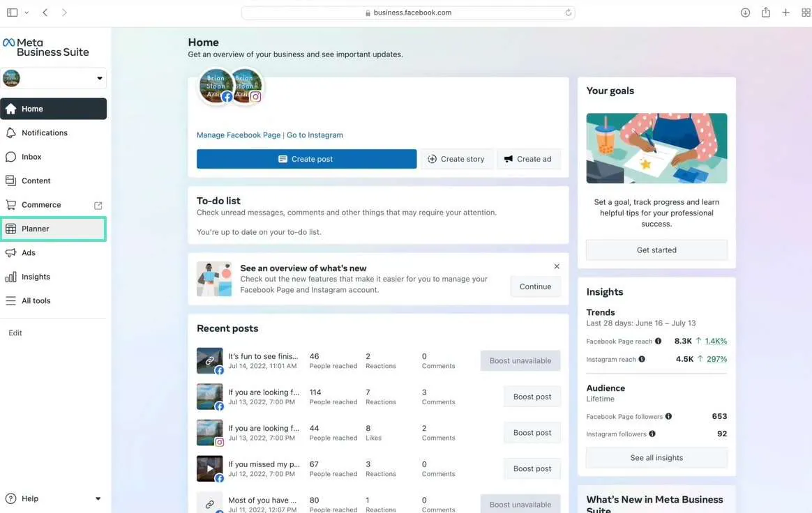
Task: Click the All tools hamburger icon
Action: click(x=11, y=300)
